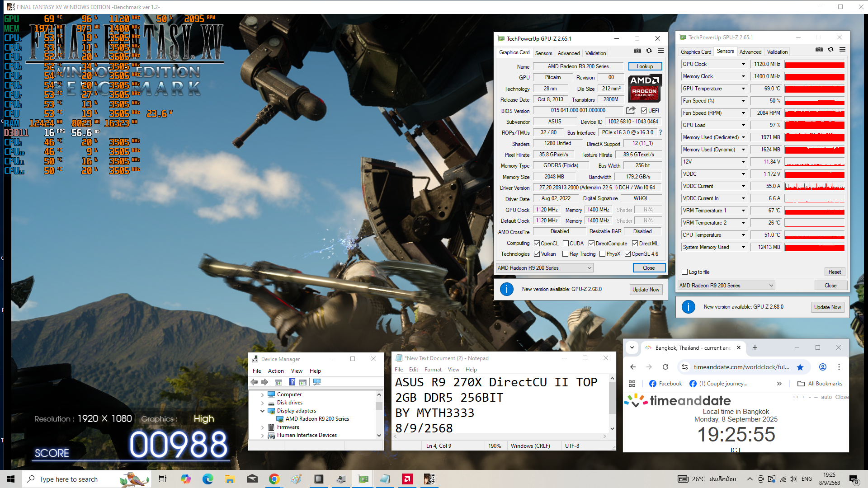Open AMD Radeon R9 200 Series device dropdown
Viewport: 868px width, 488px height.
[x=544, y=268]
